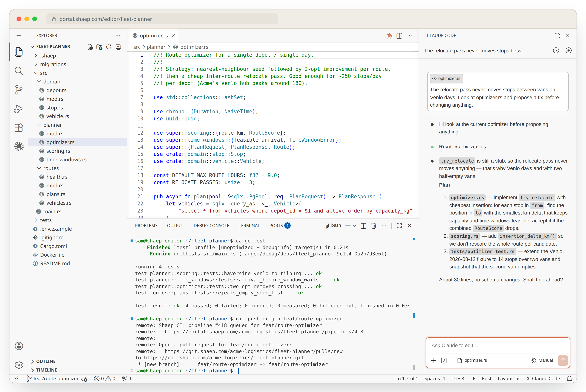The height and width of the screenshot is (392, 586).
Task: Open slash commands in Claude input
Action: point(444,360)
